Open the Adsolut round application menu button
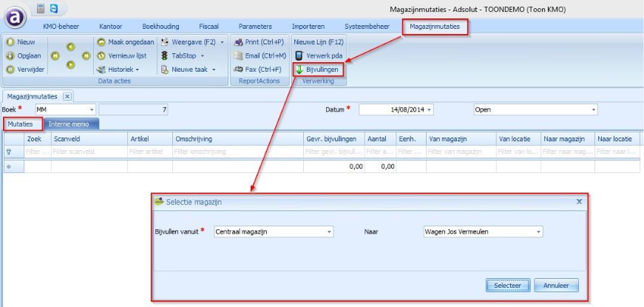Viewport: 644px width, 307px height. point(16,18)
